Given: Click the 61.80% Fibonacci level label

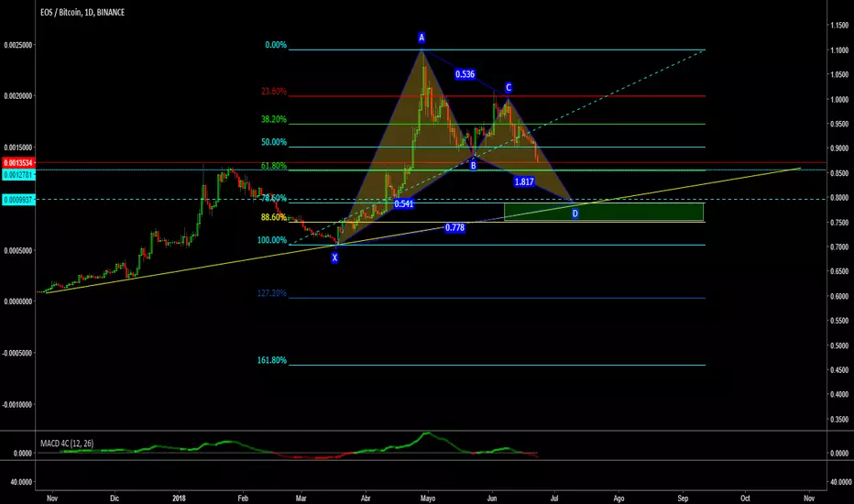Looking at the screenshot, I should click(274, 166).
